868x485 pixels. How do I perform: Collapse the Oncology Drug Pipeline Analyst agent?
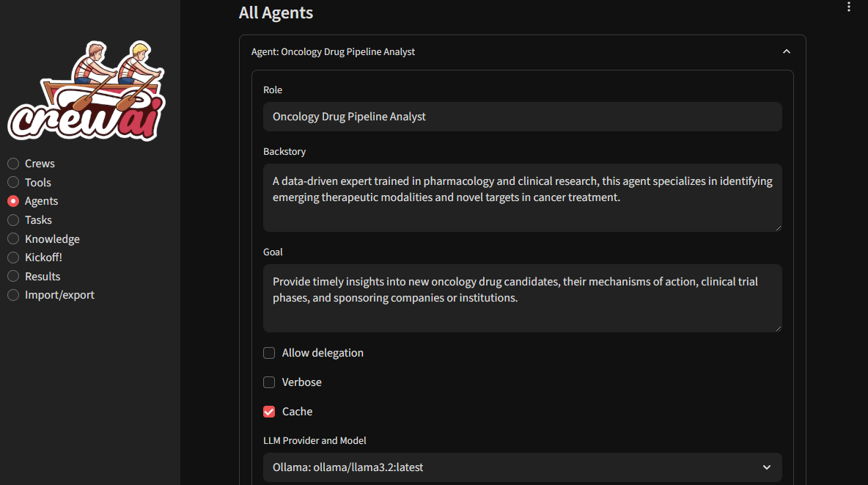(786, 51)
